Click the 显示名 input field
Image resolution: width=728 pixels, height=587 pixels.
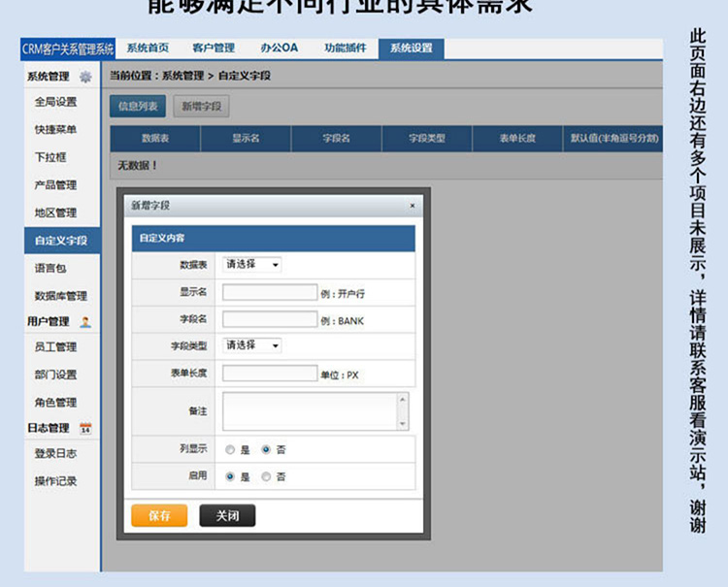coord(269,292)
